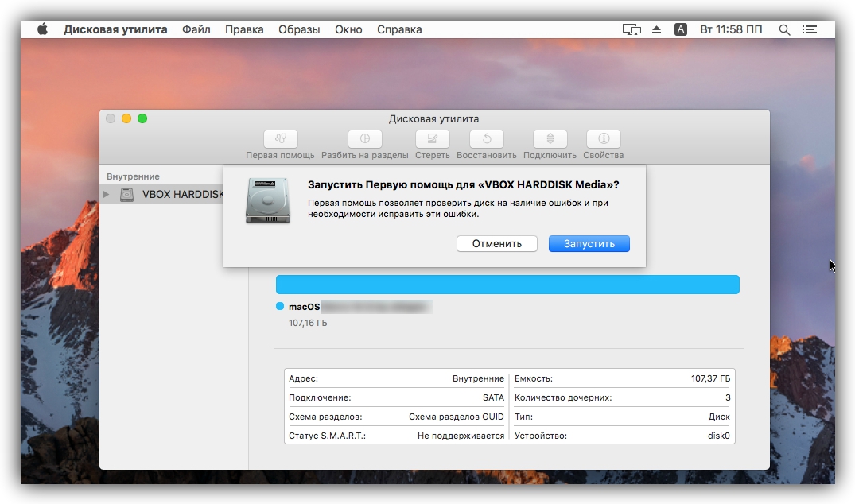This screenshot has height=504, width=855.
Task: Click the Внутренние sidebar header
Action: [x=133, y=176]
